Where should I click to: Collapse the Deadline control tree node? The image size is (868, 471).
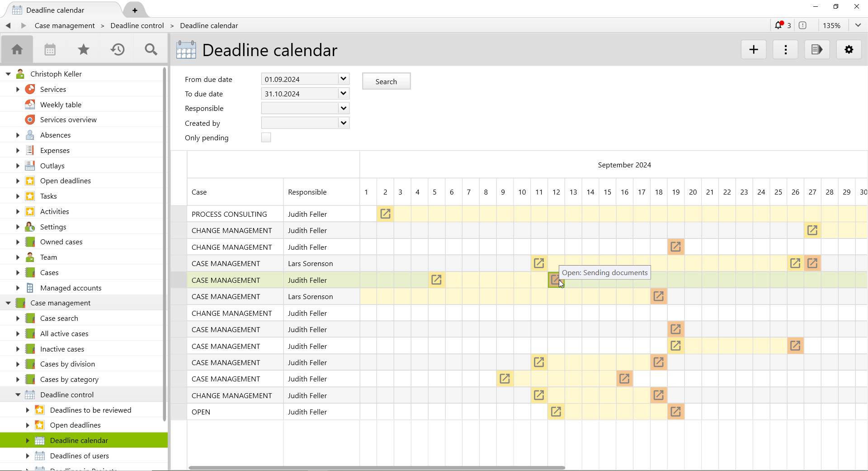pyautogui.click(x=18, y=395)
